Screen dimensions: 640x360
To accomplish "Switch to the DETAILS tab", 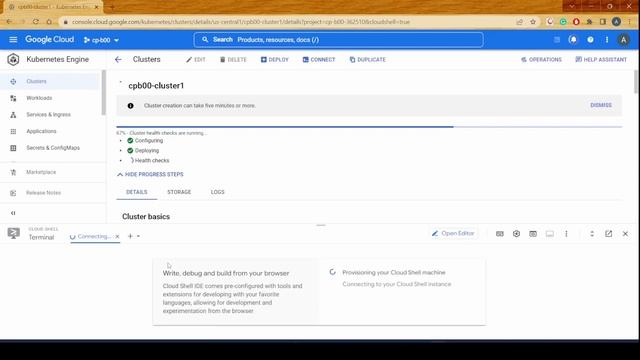I will [x=137, y=192].
